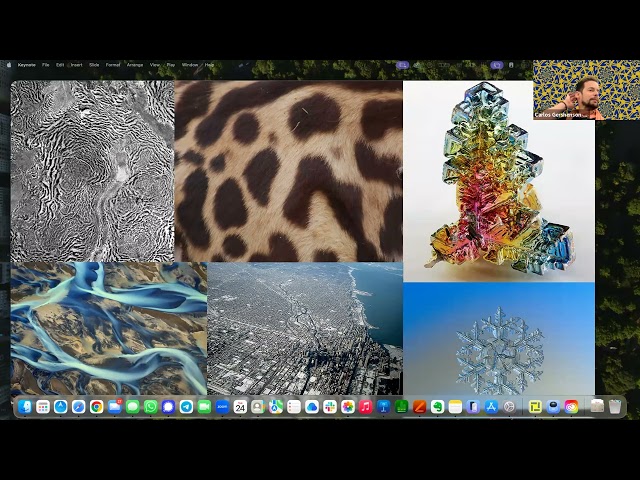
Task: Open the Trash in the Dock
Action: [x=615, y=407]
